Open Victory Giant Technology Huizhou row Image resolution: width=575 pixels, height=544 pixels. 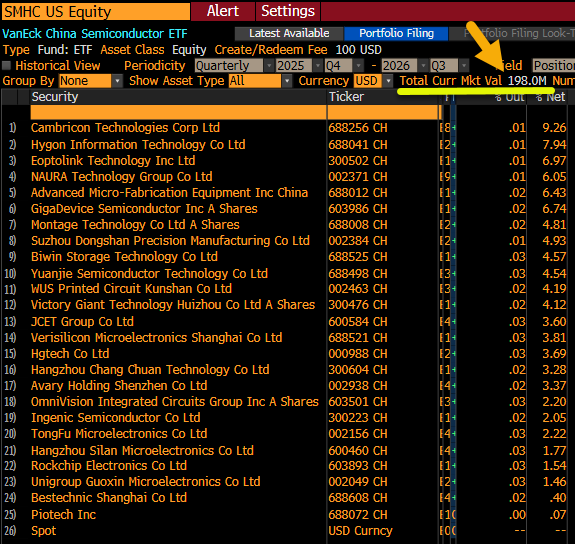pyautogui.click(x=173, y=305)
